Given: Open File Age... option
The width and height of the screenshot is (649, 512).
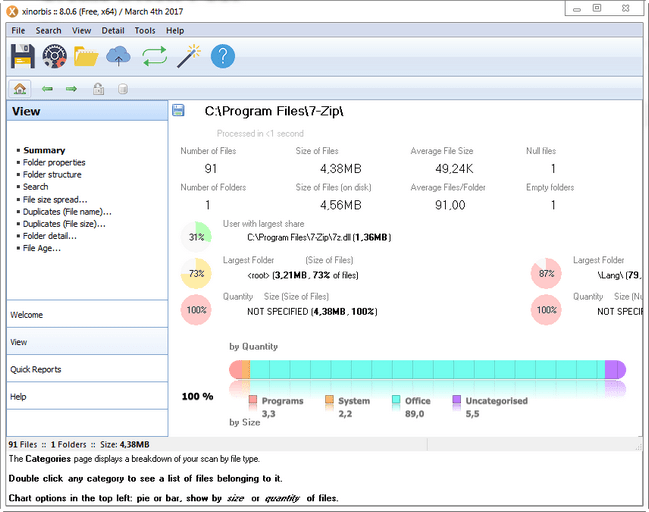Looking at the screenshot, I should click(42, 248).
